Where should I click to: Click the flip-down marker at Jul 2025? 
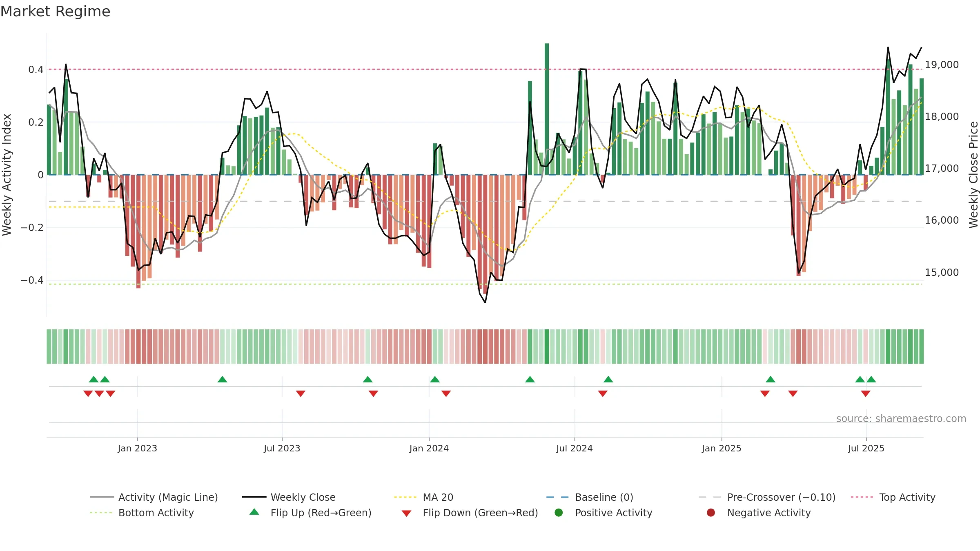coord(866,393)
